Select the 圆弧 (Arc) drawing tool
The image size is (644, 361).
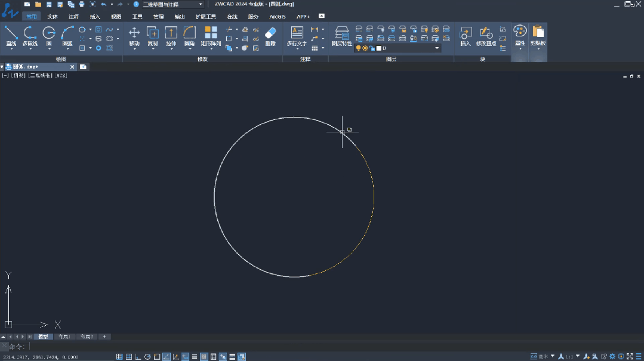coord(67,33)
